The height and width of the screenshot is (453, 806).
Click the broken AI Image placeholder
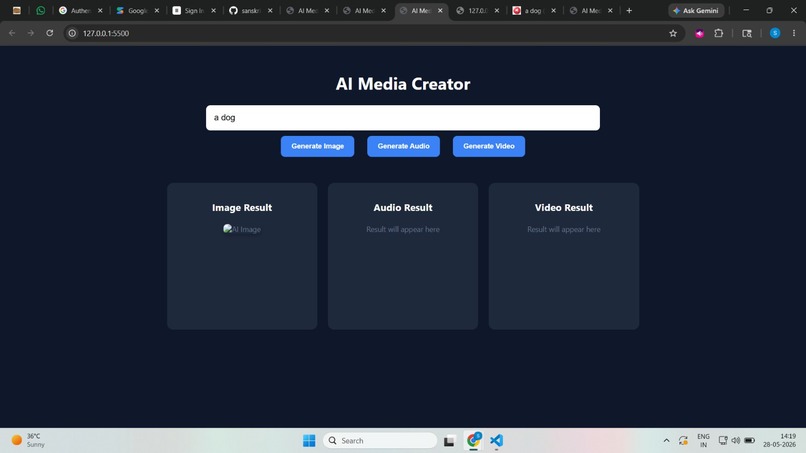pos(242,229)
